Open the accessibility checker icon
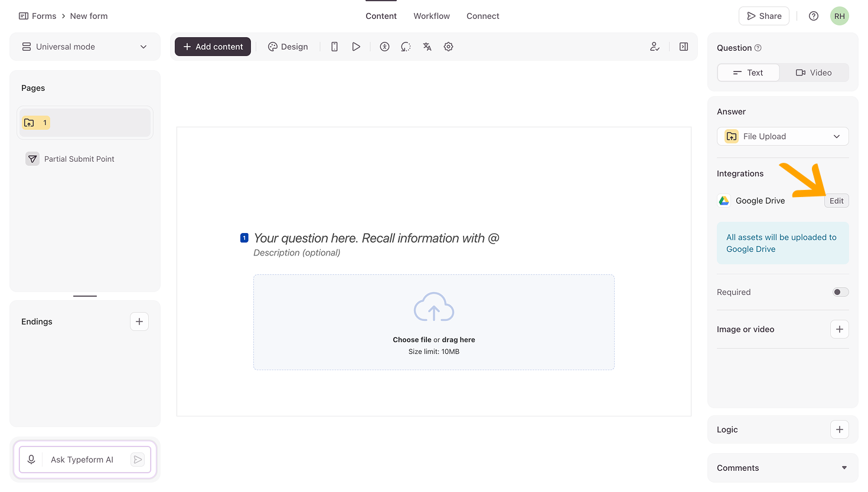The height and width of the screenshot is (492, 868). pos(384,47)
